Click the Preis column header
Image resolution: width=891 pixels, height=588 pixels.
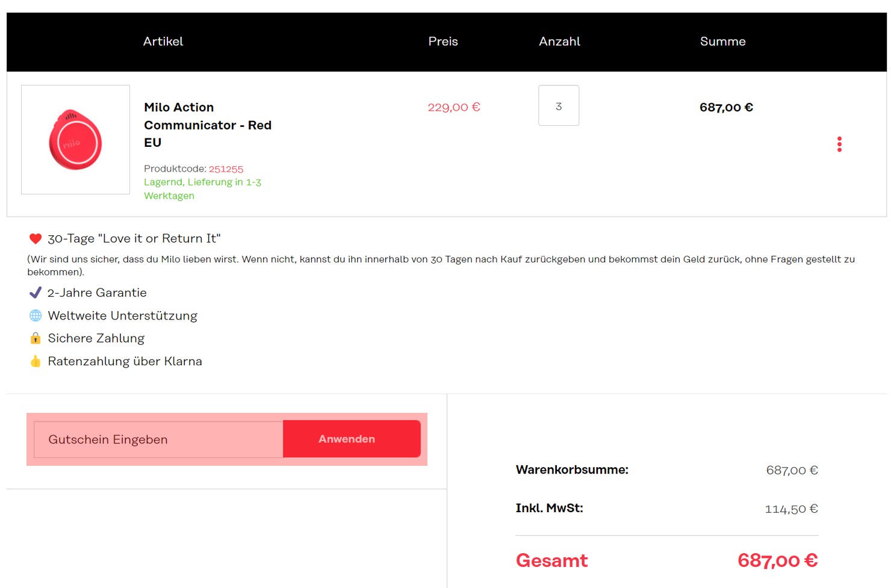pyautogui.click(x=443, y=42)
